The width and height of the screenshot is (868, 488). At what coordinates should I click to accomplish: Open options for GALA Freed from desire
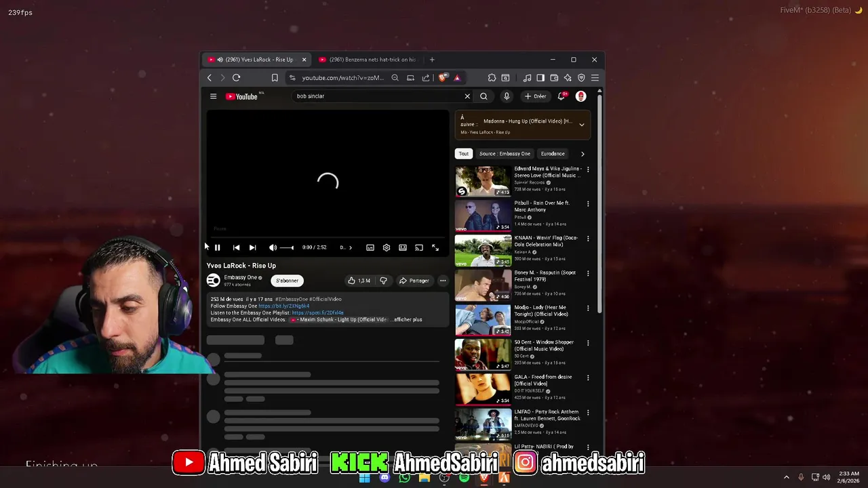point(588,378)
